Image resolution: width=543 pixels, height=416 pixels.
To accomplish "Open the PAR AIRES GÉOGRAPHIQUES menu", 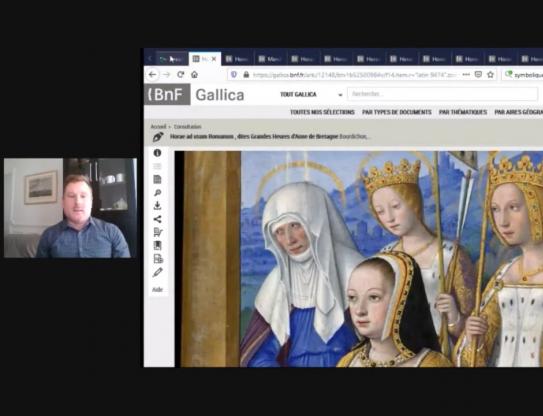I will click(518, 112).
